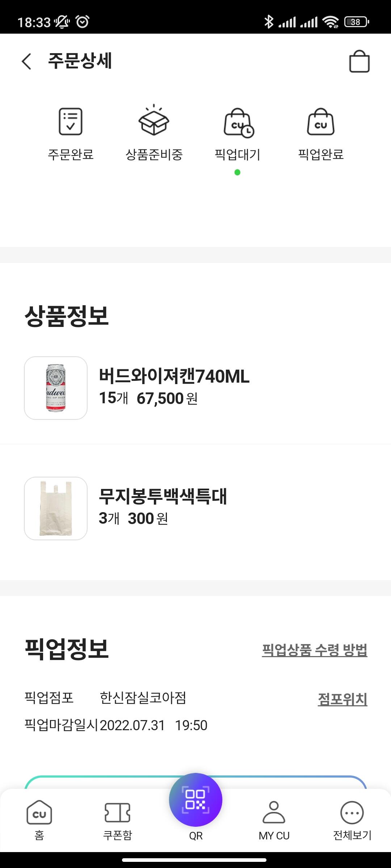Select the 픽업대기 pickup-waiting bag icon
391x868 pixels.
pos(238,123)
